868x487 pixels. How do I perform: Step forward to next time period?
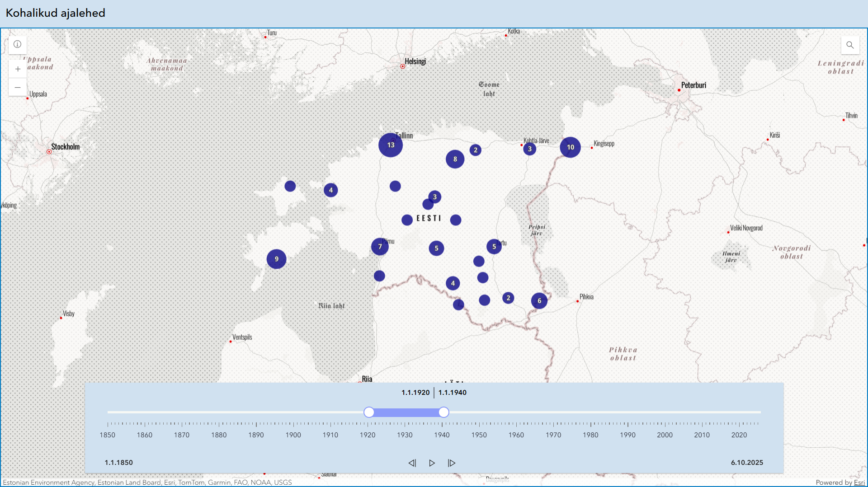click(x=452, y=463)
